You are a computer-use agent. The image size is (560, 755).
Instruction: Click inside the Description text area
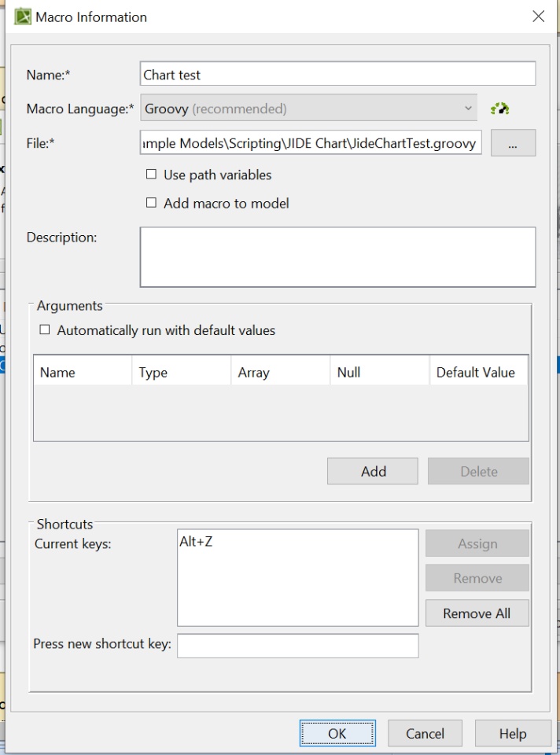tap(337, 257)
